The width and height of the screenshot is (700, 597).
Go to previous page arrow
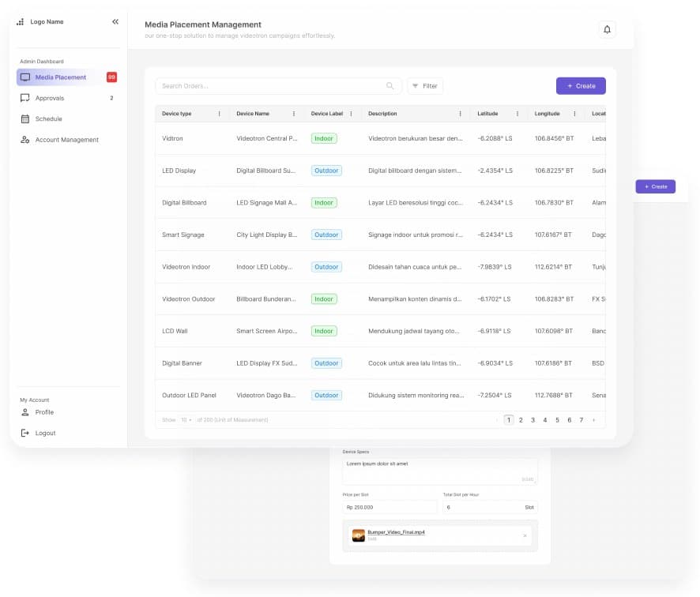pyautogui.click(x=497, y=420)
